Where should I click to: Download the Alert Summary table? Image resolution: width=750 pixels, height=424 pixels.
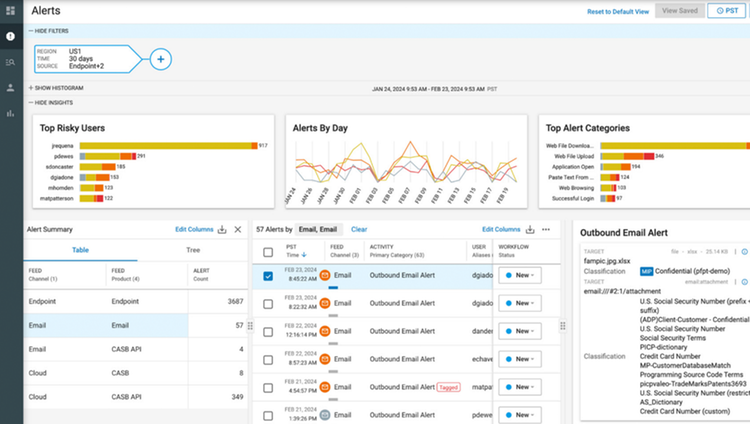(222, 230)
